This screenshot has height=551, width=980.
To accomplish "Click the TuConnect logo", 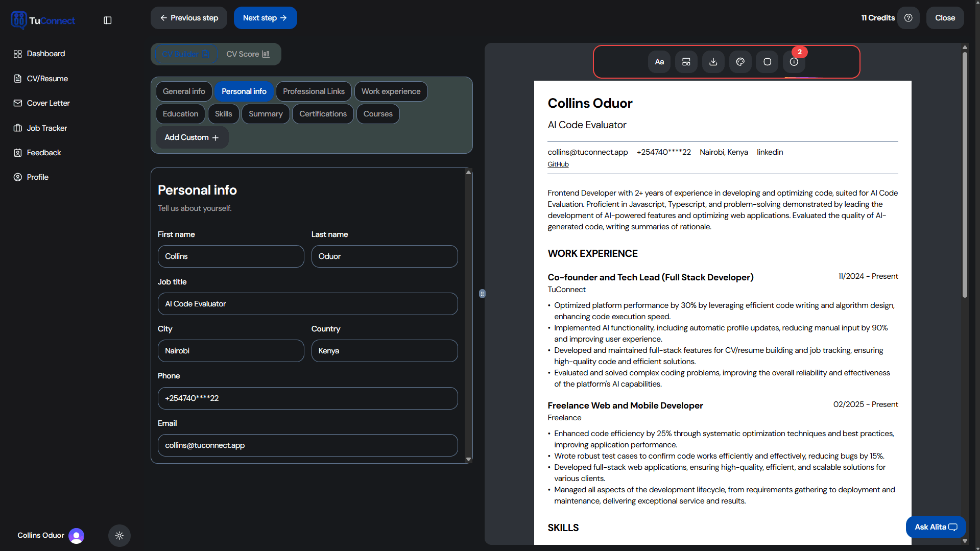I will coord(43,20).
